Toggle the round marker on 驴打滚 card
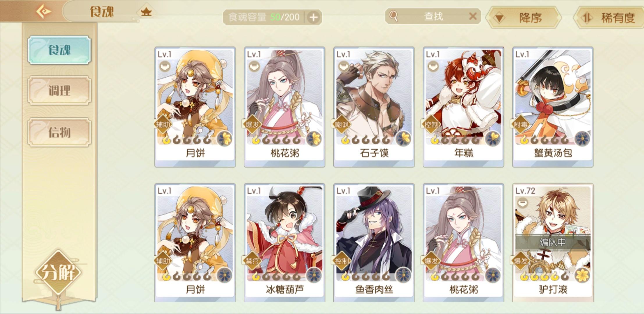Image resolution: width=644 pixels, height=314 pixels. click(x=523, y=202)
